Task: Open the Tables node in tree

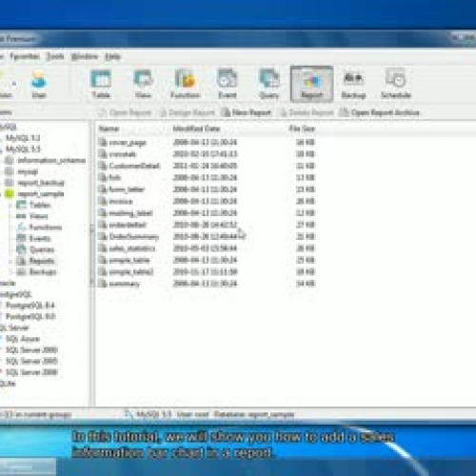Action: click(x=39, y=205)
